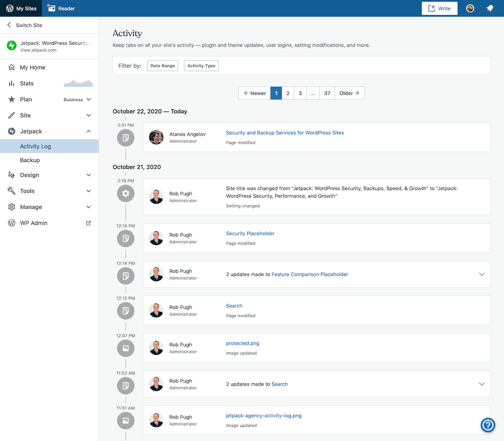This screenshot has width=504, height=441.
Task: Click the Jetpack bolt icon in sidebar
Action: [12, 131]
